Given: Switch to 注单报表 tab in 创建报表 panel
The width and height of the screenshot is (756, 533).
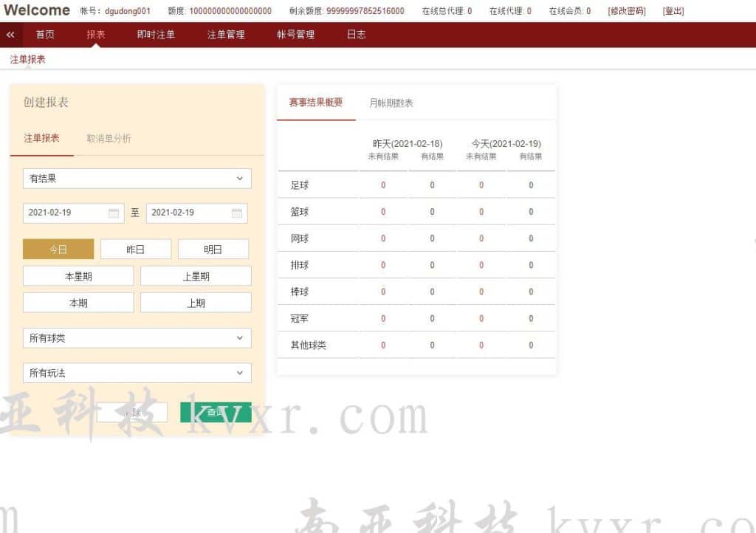Looking at the screenshot, I should tap(41, 138).
